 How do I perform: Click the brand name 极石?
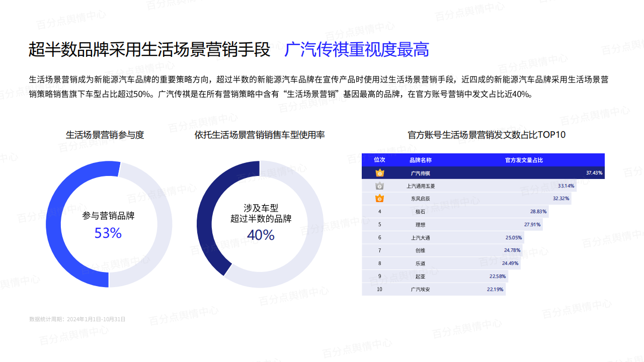click(x=420, y=212)
